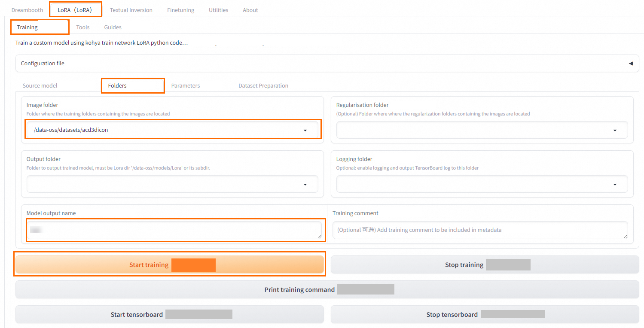Click Stop training button
Image resolution: width=644 pixels, height=328 pixels.
pos(485,264)
